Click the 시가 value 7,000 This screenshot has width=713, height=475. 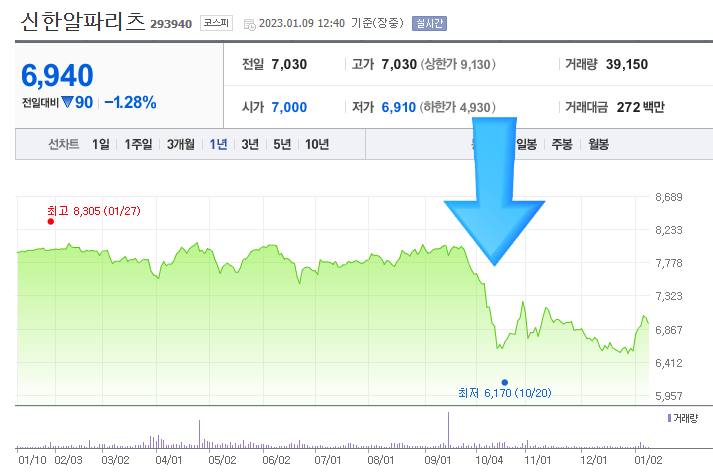point(289,107)
